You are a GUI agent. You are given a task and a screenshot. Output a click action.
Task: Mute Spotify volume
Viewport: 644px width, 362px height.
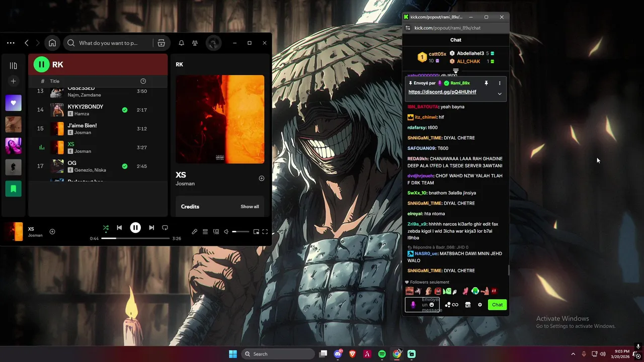226,232
